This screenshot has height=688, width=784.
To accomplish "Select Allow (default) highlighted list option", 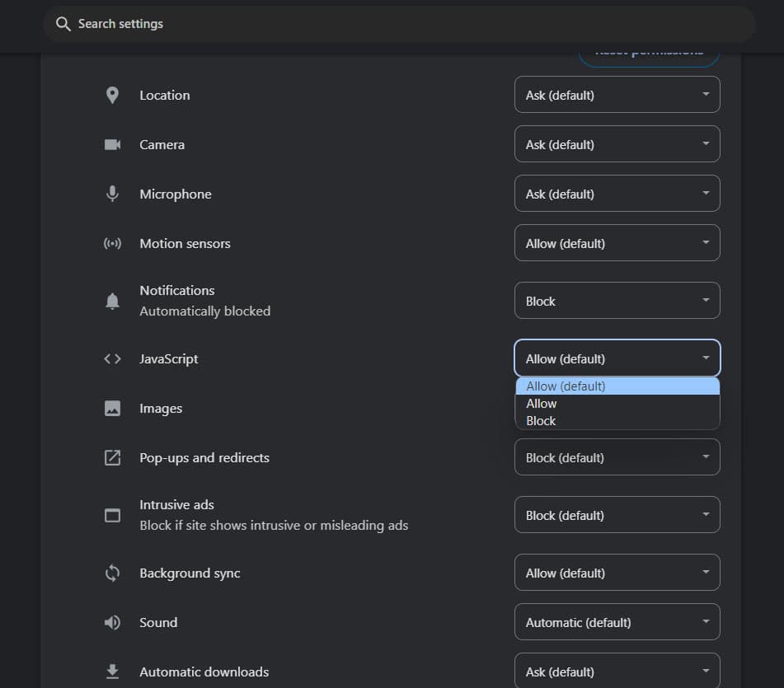I will [x=566, y=386].
